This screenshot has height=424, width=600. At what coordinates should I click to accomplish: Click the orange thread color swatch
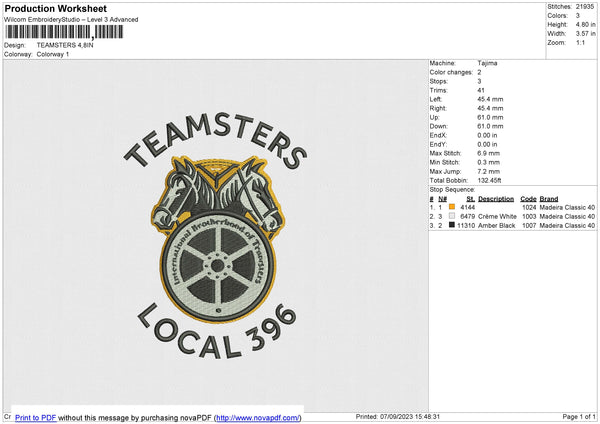tap(452, 207)
